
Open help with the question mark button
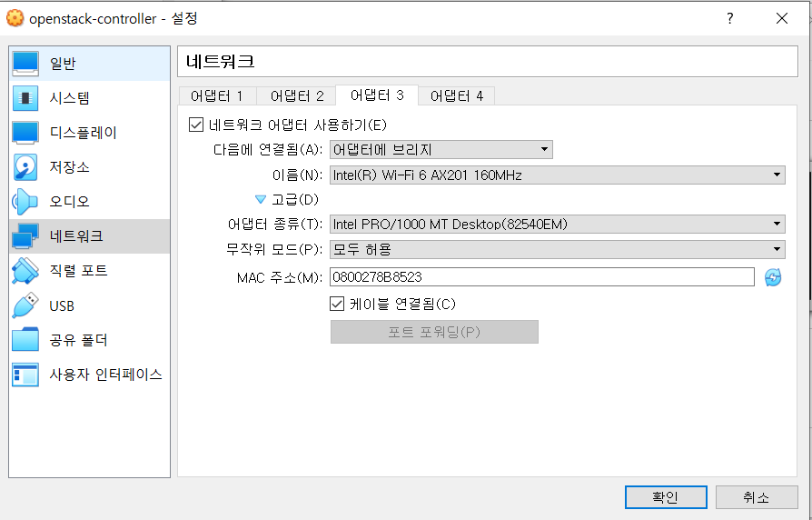[x=729, y=18]
